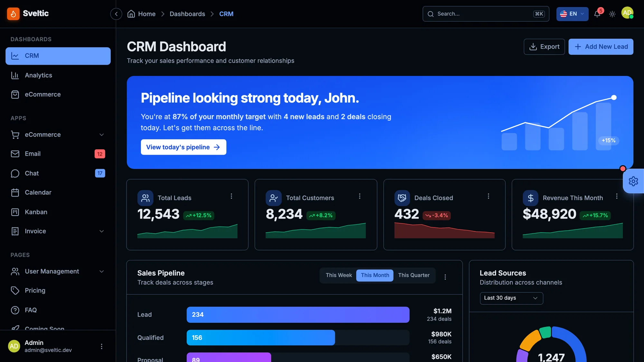644x362 pixels.
Task: Open the floating settings gear panel
Action: (x=633, y=181)
